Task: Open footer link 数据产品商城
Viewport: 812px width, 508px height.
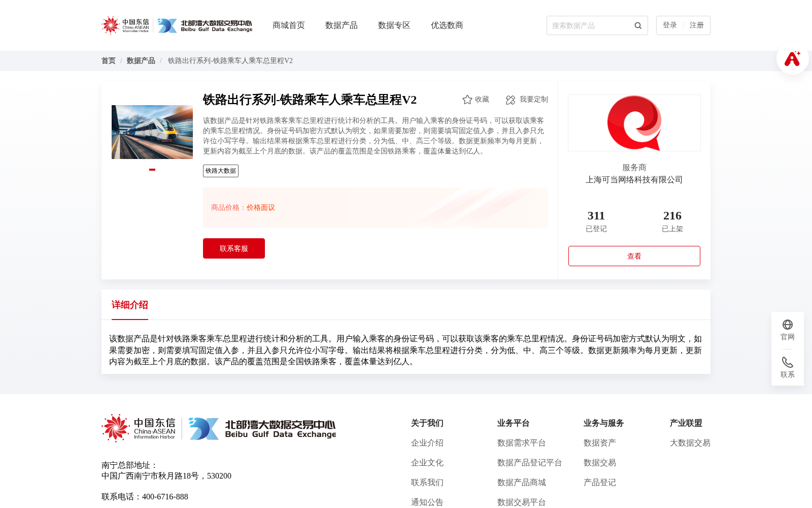Action: pyautogui.click(x=522, y=483)
